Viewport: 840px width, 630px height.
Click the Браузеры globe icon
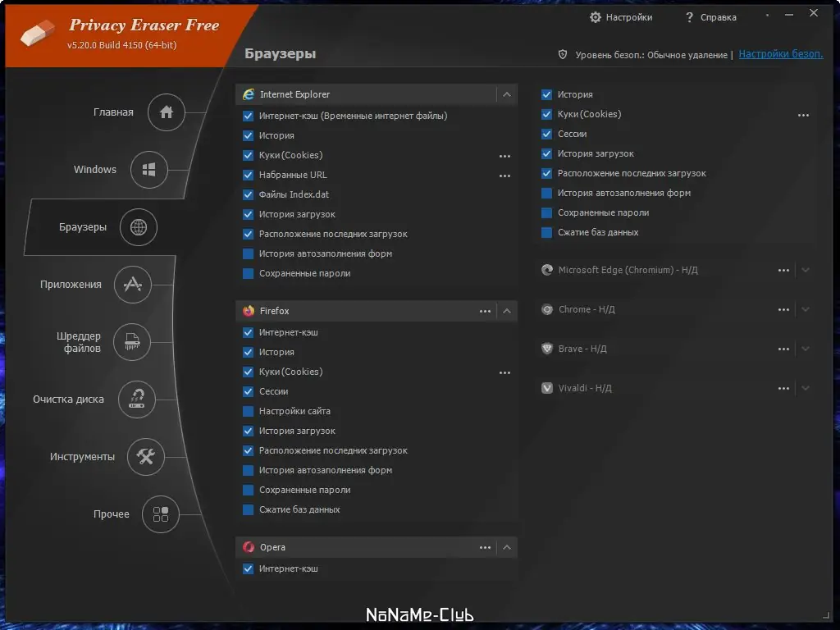[138, 227]
